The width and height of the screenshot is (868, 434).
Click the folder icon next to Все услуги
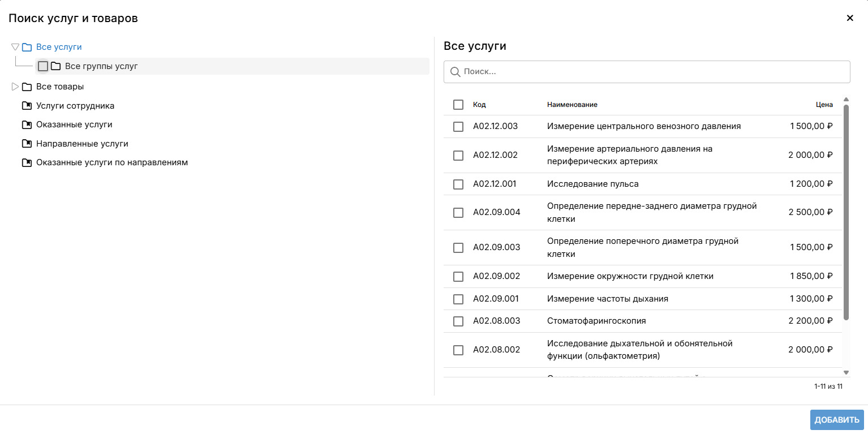pos(27,48)
